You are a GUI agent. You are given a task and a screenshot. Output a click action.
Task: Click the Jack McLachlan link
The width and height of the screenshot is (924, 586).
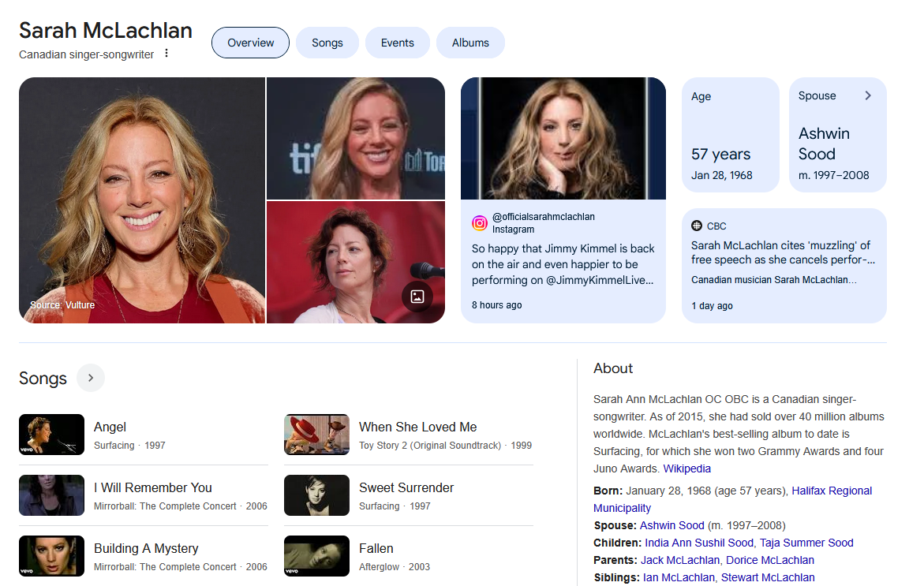(680, 560)
